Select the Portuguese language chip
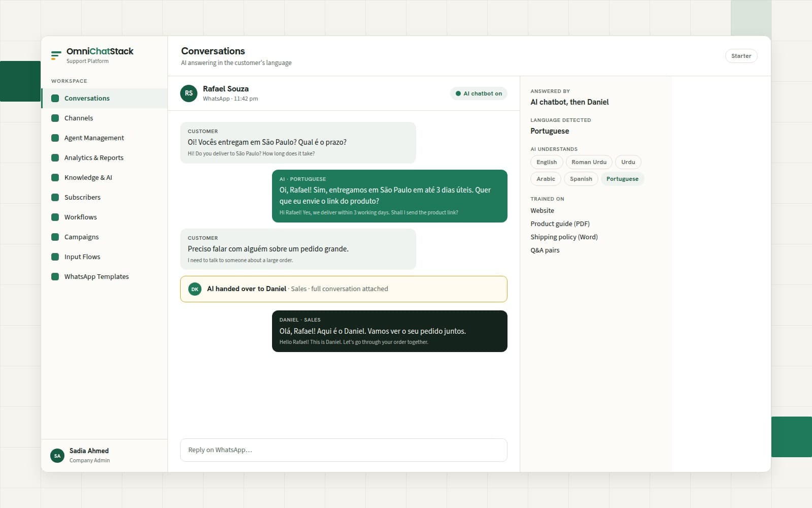The height and width of the screenshot is (508, 812). pos(622,179)
